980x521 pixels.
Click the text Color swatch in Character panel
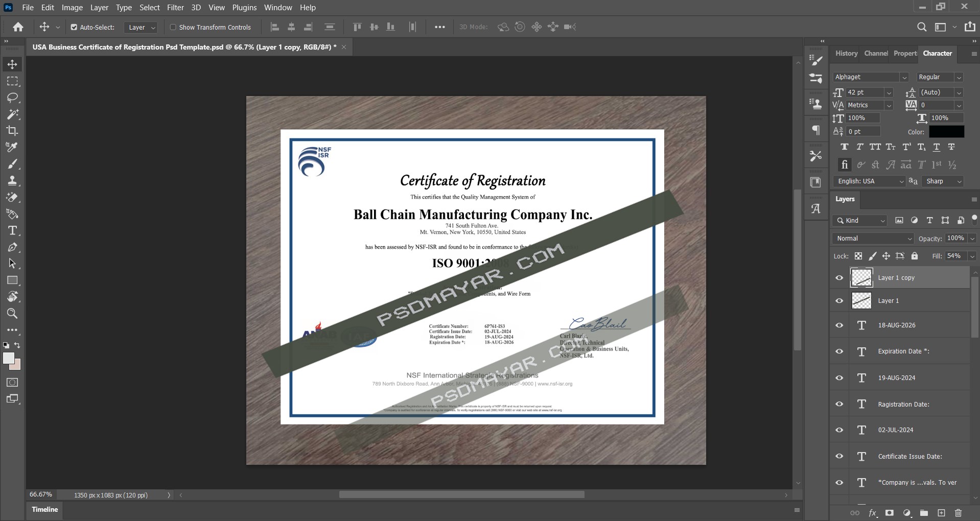tap(946, 132)
